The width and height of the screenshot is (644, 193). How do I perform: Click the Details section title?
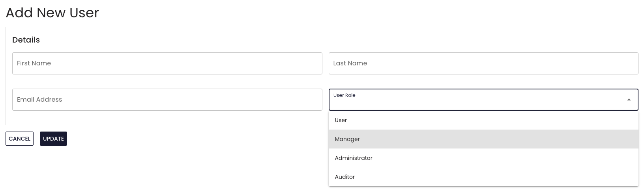click(26, 40)
